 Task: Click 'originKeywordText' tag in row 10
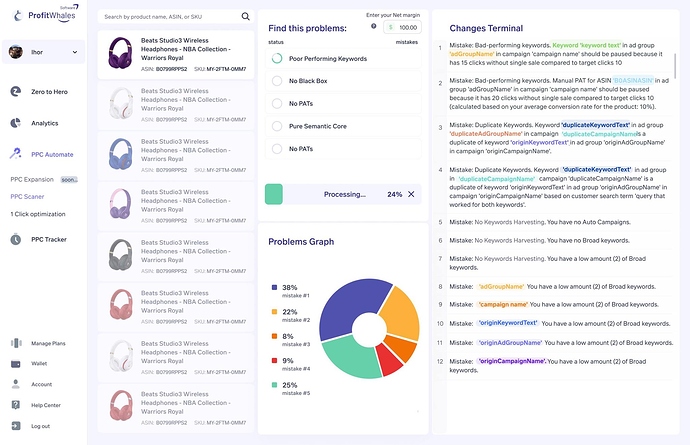508,323
